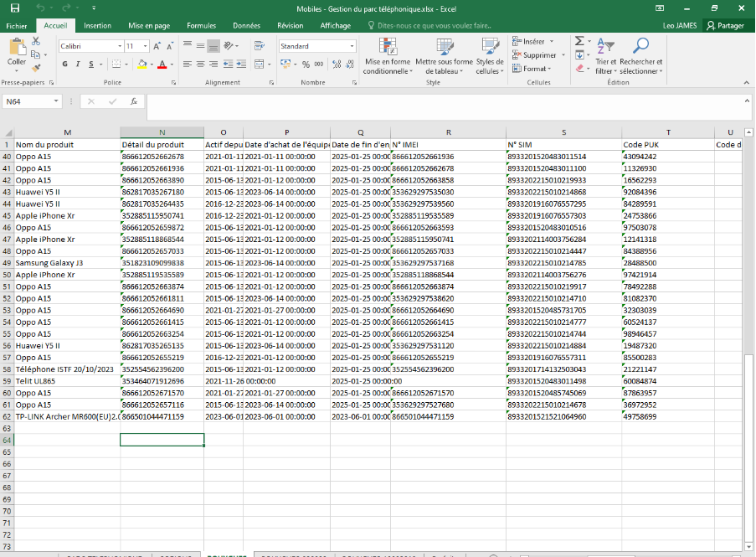Toggle italic formatting (I)
Viewport: 756px width, 557px height.
(x=78, y=64)
